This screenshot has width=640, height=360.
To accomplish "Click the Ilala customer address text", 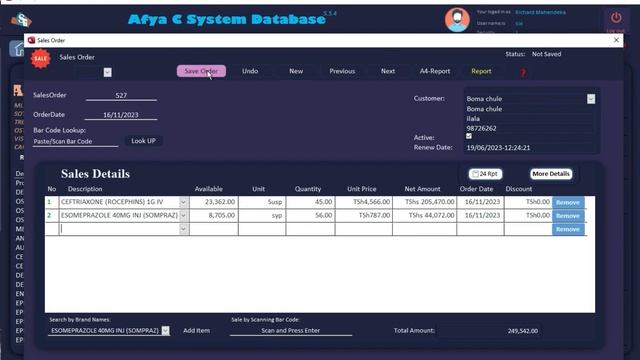I will (x=473, y=119).
